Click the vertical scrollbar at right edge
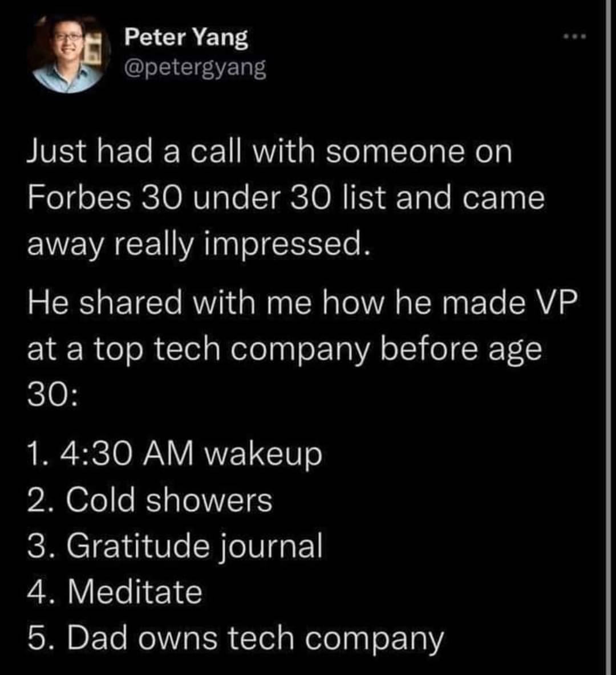Image resolution: width=616 pixels, height=675 pixels. coord(609,337)
